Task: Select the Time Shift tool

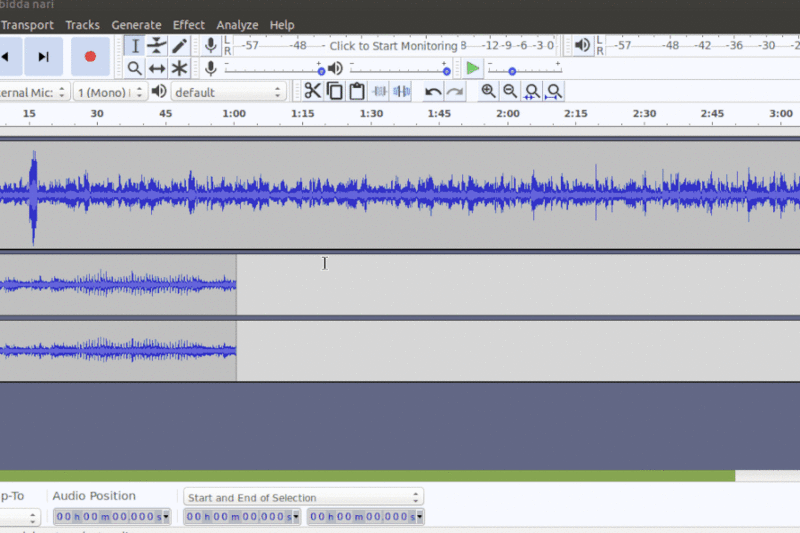Action: (157, 68)
